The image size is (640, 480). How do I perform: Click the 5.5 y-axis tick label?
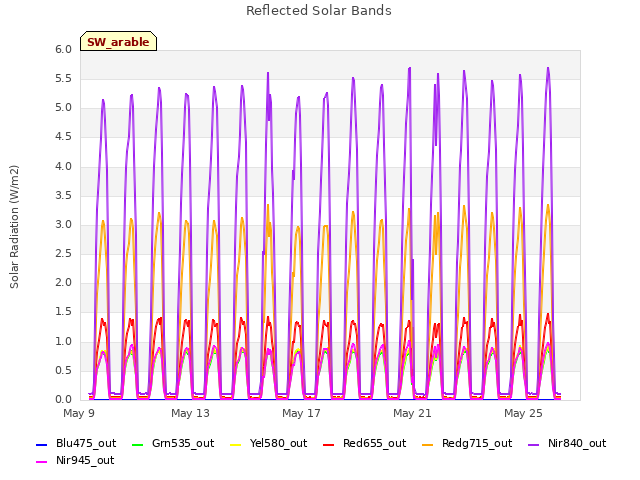63,78
